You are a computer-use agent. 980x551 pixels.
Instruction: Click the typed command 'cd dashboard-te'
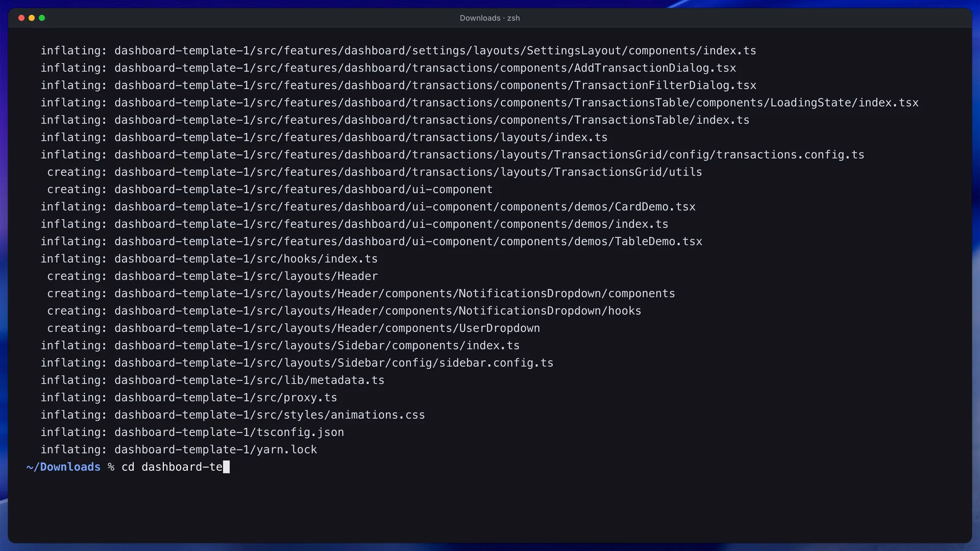(x=172, y=467)
